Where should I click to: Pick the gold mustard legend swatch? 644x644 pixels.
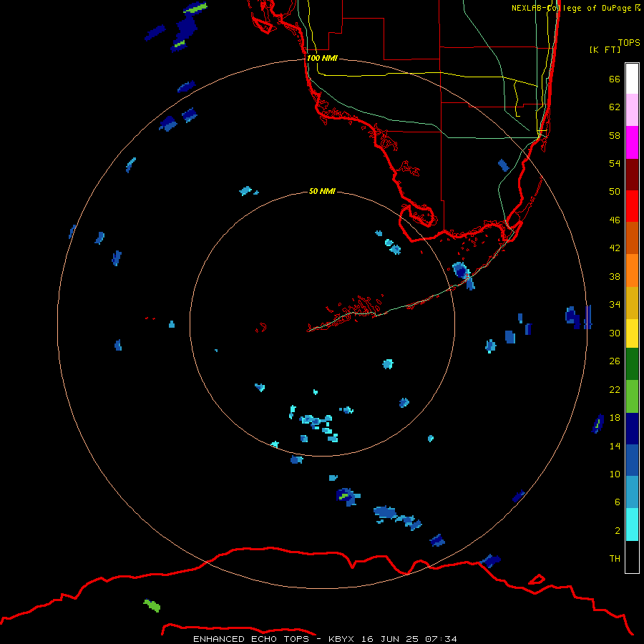pyautogui.click(x=632, y=302)
